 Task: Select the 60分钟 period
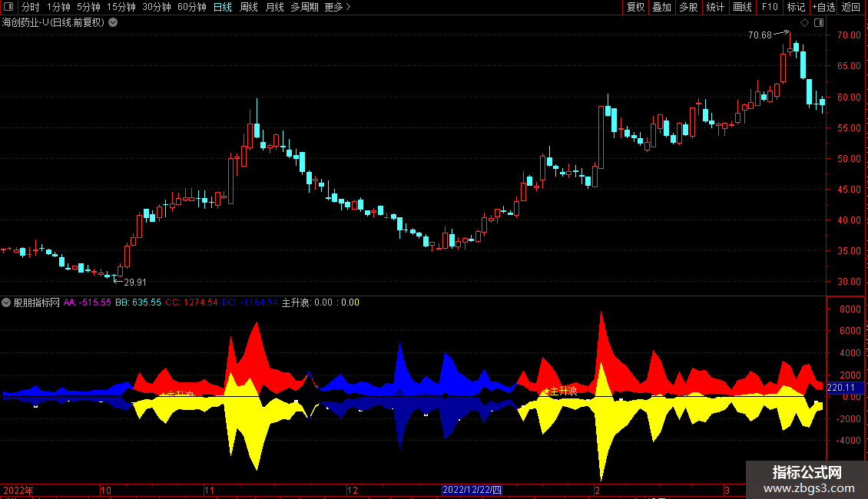coord(192,7)
